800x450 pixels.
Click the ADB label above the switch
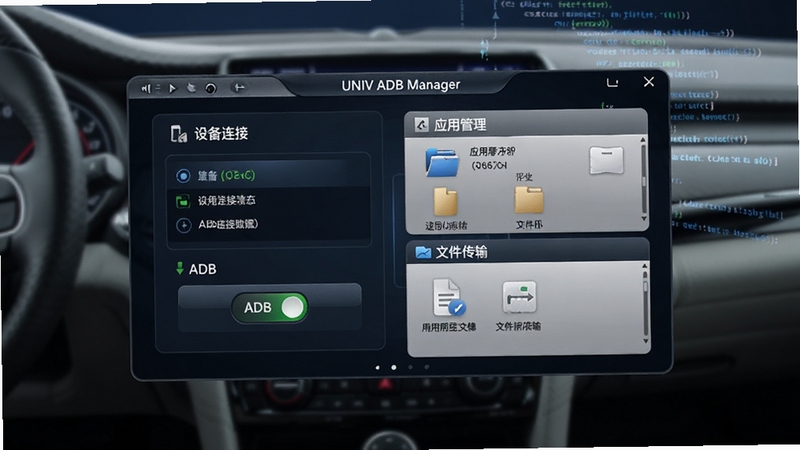203,269
